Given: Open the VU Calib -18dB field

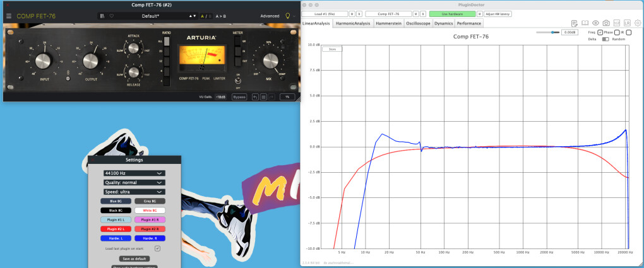Looking at the screenshot, I should 220,97.
